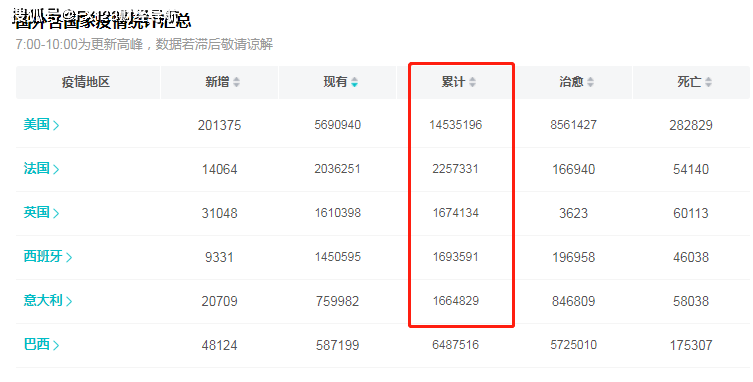The image size is (753, 382).
Task: Click the 累计 header label
Action: [x=453, y=82]
